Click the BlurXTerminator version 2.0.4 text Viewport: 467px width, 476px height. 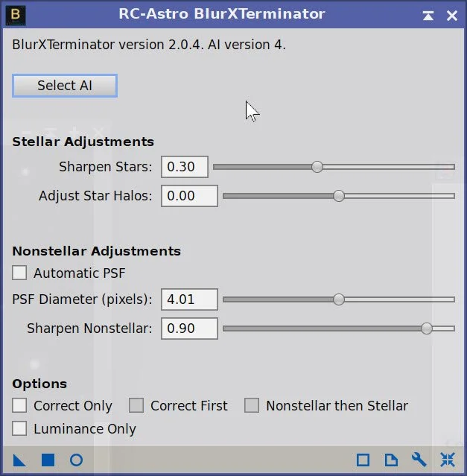[x=149, y=45]
